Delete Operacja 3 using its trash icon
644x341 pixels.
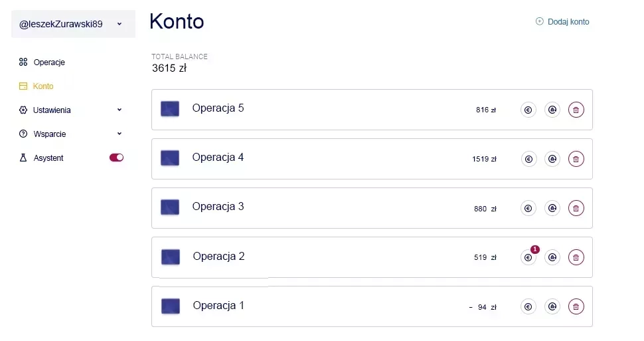(x=576, y=209)
